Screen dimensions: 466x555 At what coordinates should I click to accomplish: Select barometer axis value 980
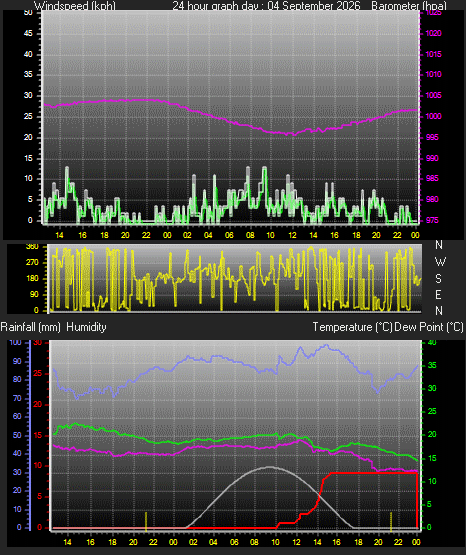click(x=432, y=199)
